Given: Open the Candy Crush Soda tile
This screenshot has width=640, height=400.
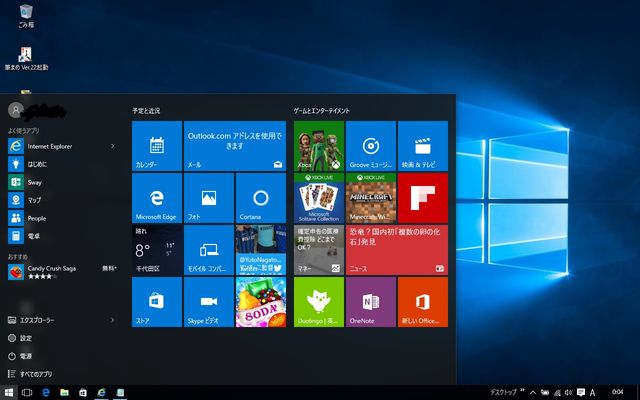Looking at the screenshot, I should click(261, 302).
